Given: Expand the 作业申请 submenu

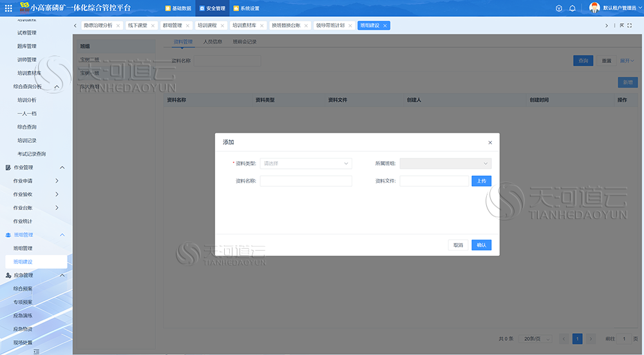Looking at the screenshot, I should (x=57, y=181).
